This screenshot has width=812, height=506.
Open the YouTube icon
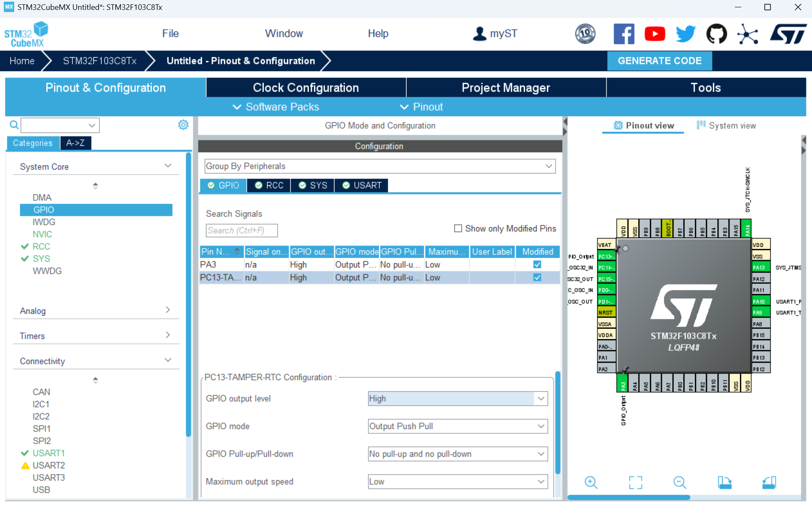tap(655, 34)
